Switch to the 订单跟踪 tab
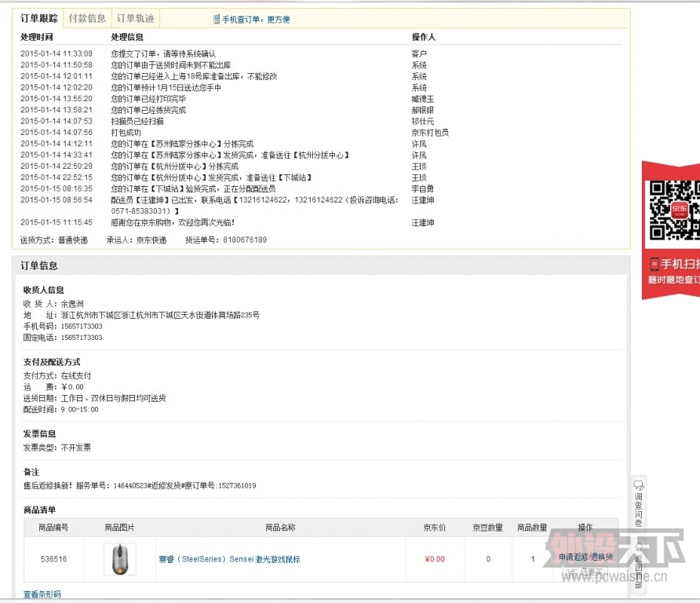This screenshot has width=700, height=603. click(x=38, y=18)
